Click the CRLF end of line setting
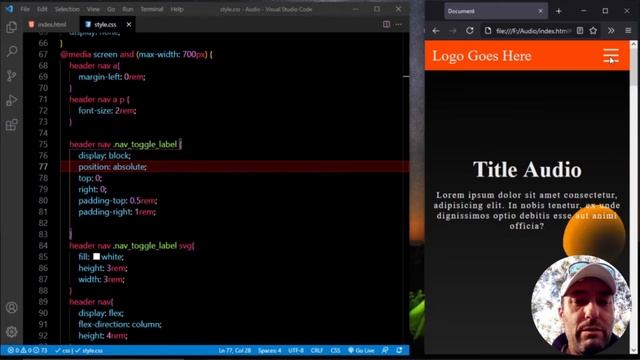Screen dimensions: 640x360 coord(317,350)
